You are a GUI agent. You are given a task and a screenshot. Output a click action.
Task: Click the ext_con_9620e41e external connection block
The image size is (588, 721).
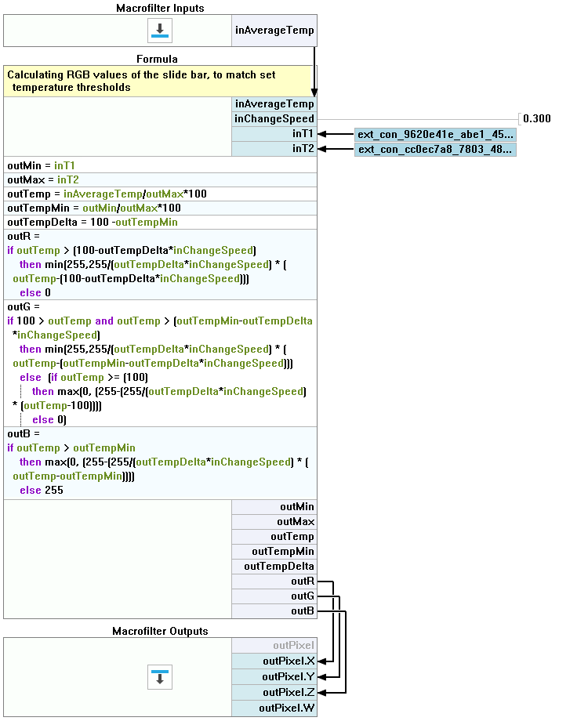point(435,134)
